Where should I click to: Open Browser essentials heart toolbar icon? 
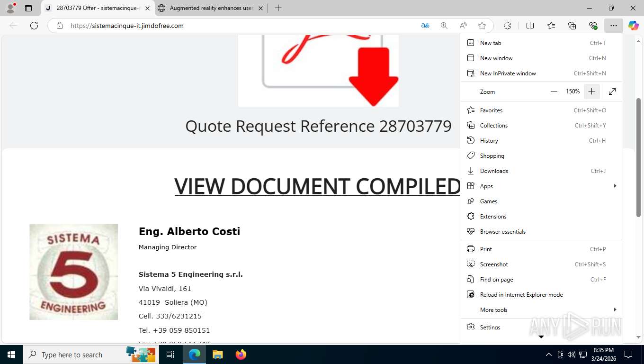593,26
